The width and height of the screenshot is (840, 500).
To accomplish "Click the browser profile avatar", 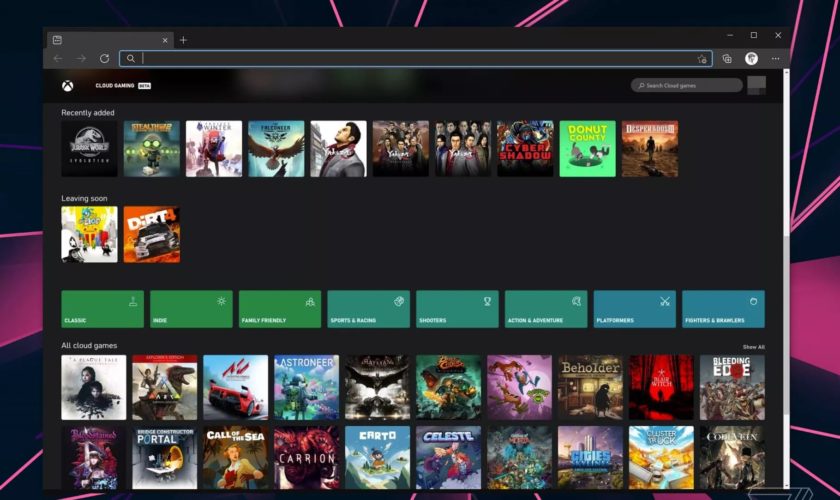I will (x=751, y=59).
